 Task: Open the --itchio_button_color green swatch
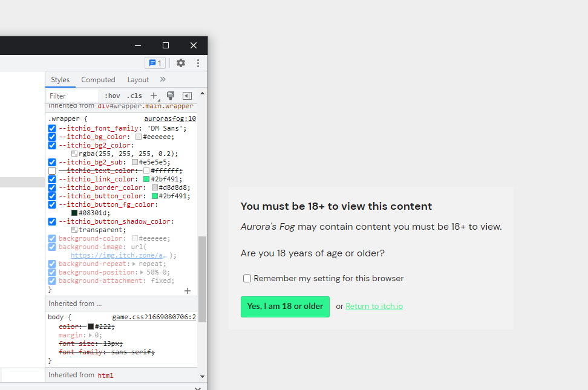(154, 196)
